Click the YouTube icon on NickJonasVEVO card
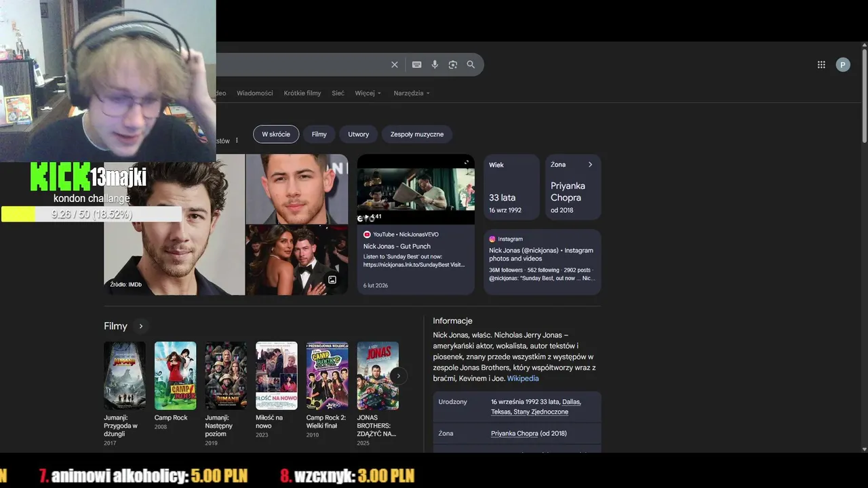The height and width of the screenshot is (488, 868). tap(367, 235)
